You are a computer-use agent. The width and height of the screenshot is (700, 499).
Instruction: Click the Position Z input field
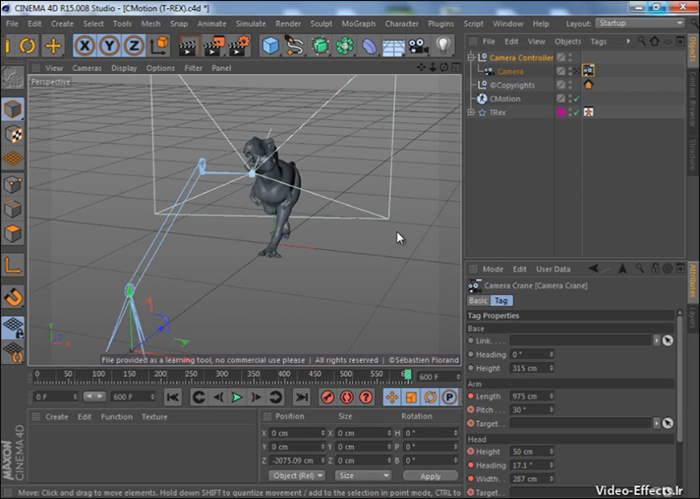click(297, 460)
